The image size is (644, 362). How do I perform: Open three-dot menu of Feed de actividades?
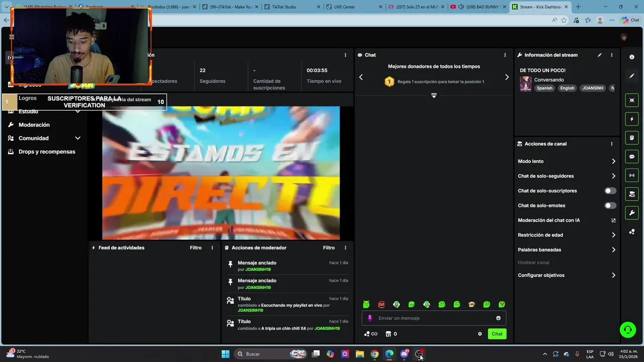coord(212,248)
